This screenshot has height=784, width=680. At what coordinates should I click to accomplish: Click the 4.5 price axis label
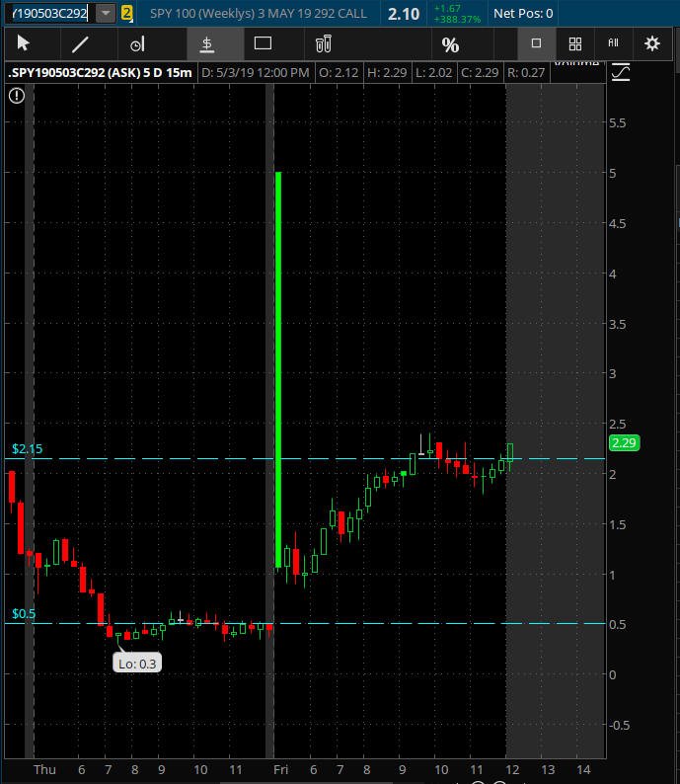618,223
